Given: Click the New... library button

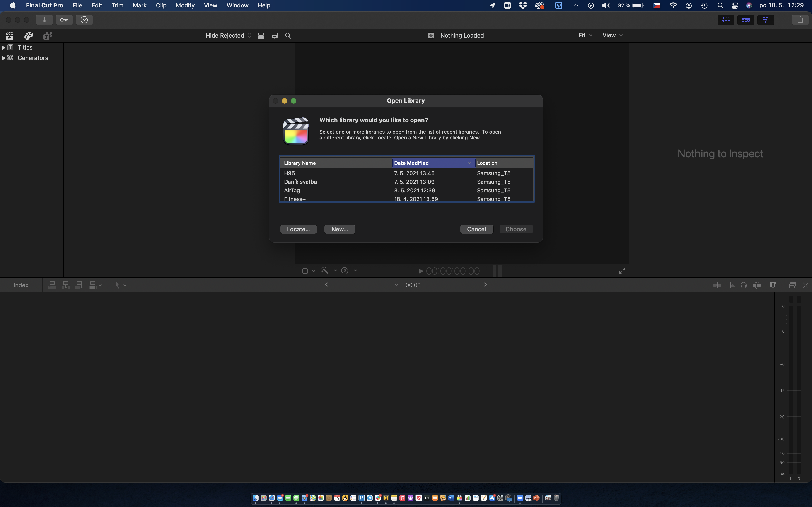Looking at the screenshot, I should [x=340, y=229].
